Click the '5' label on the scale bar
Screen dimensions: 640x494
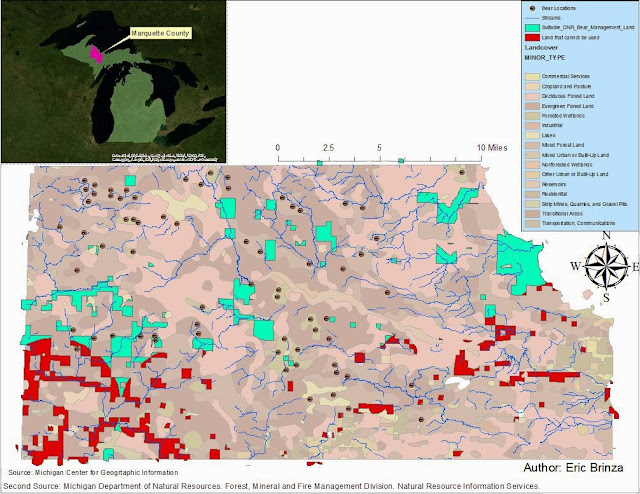[379, 148]
